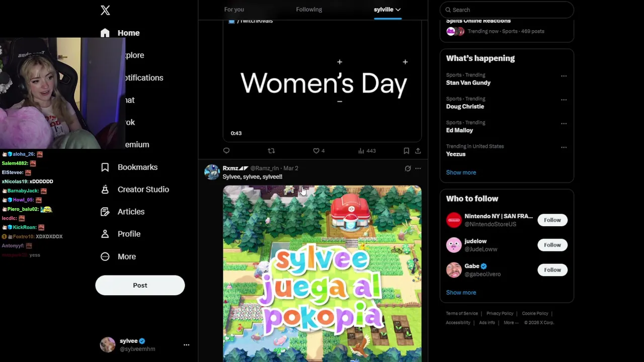Open sylvee account switcher
The height and width of the screenshot is (362, 644).
[145, 345]
